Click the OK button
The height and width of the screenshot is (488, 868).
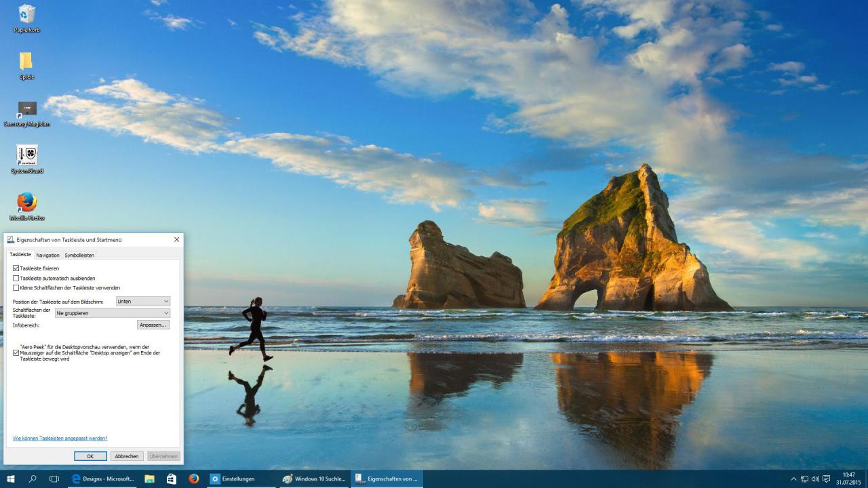click(x=90, y=456)
